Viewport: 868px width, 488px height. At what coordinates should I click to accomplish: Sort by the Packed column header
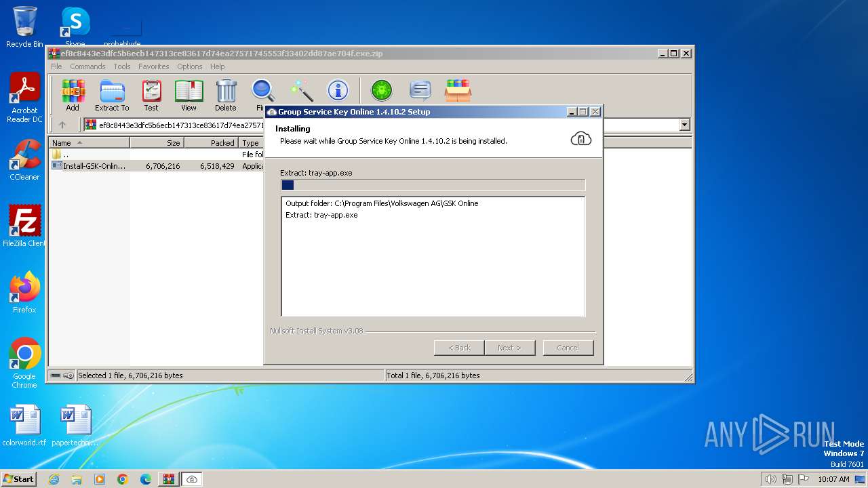[x=211, y=143]
